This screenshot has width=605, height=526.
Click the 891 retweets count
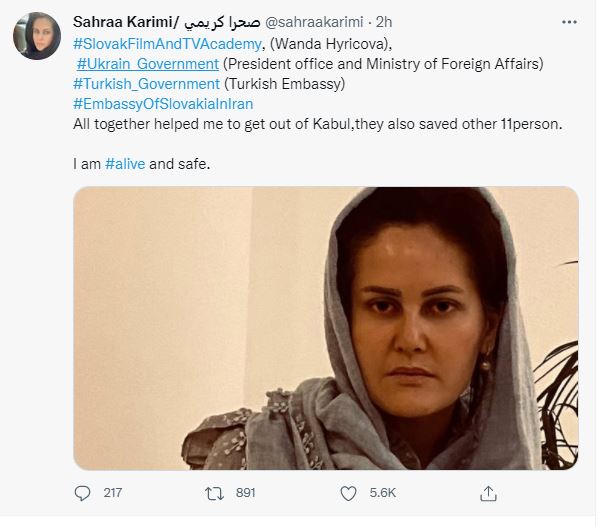244,493
